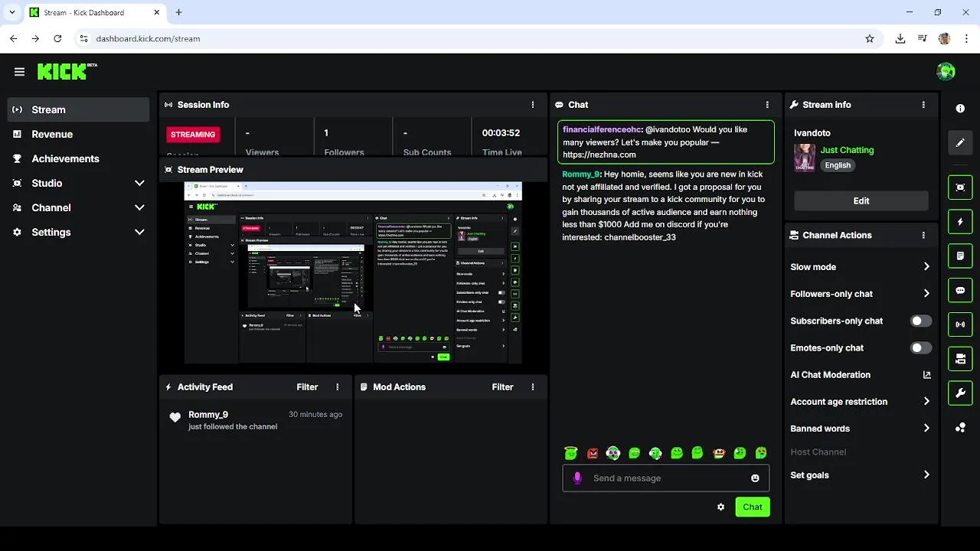Click the browser address bar URL
Screen dimensions: 980x551
[148, 38]
